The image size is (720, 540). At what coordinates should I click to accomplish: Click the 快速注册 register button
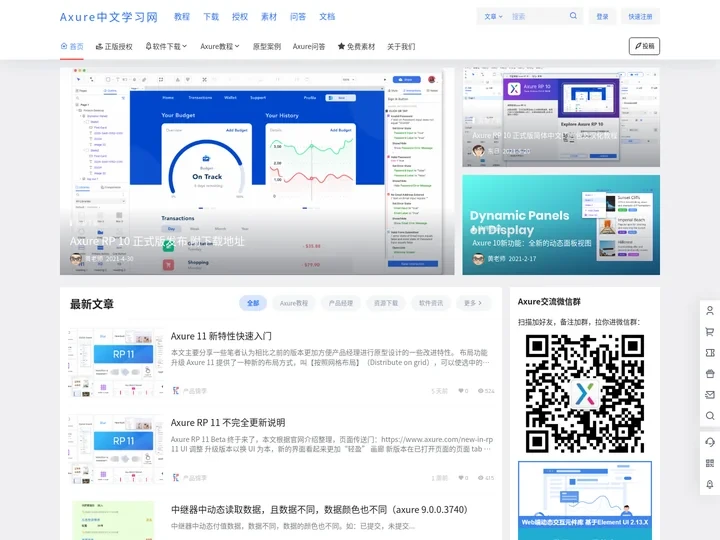coord(640,17)
